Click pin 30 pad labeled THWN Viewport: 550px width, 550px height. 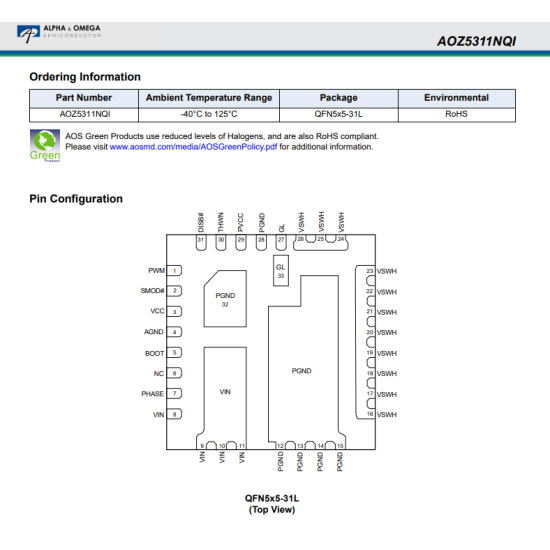click(x=221, y=242)
